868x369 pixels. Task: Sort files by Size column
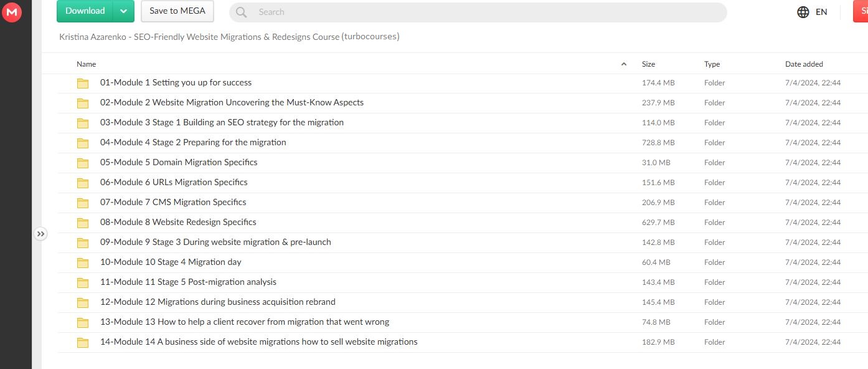648,64
